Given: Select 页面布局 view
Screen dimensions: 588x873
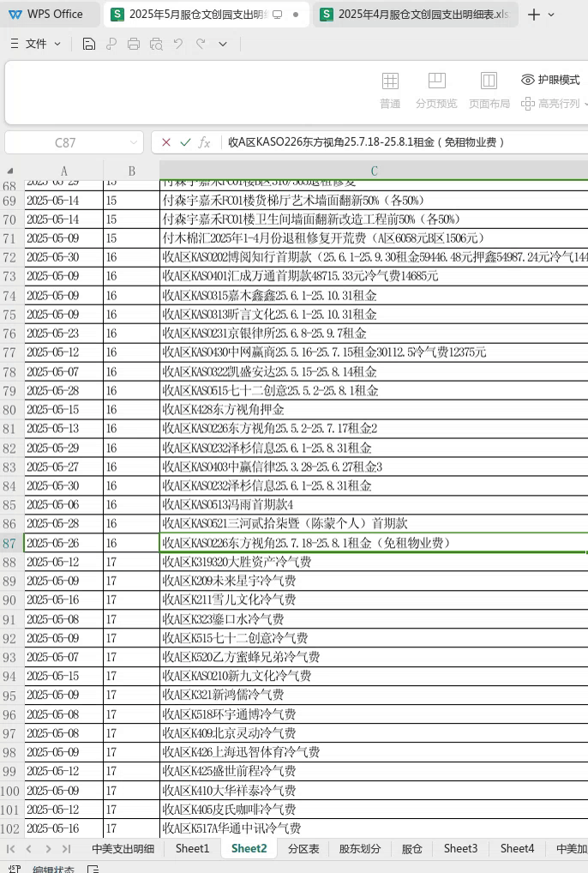Looking at the screenshot, I should 489,90.
